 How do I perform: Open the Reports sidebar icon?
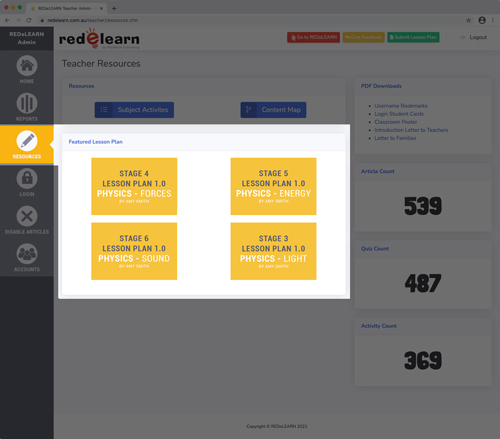27,103
